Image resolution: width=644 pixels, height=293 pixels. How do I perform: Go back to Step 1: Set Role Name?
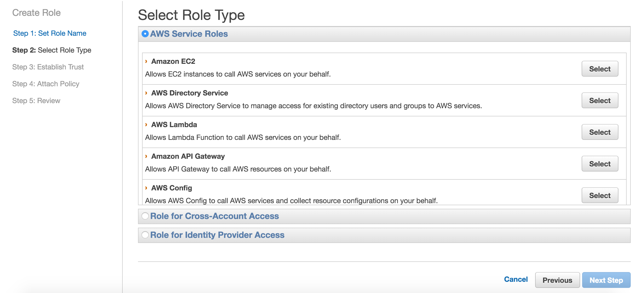click(50, 33)
